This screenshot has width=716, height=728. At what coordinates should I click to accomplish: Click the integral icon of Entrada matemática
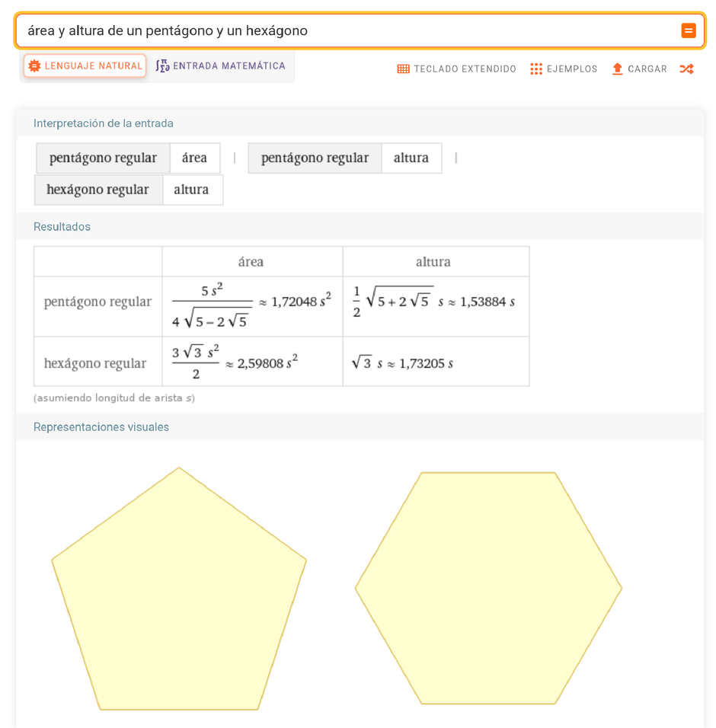(162, 66)
